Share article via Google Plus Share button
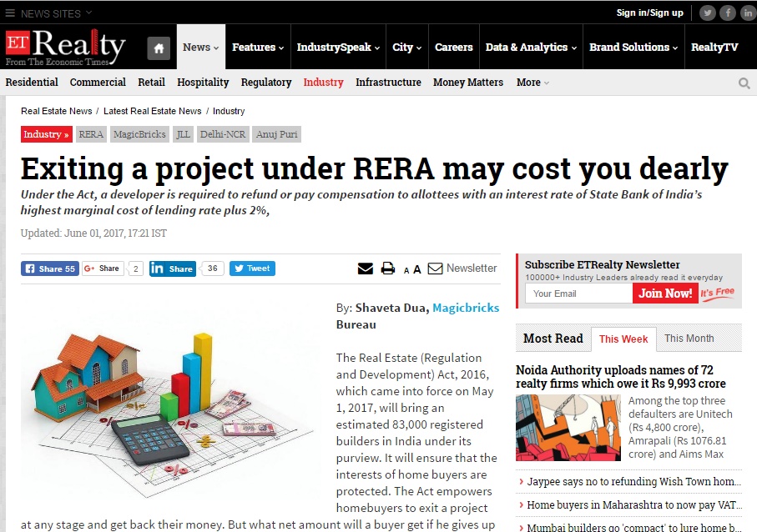Viewport: 757px width, 532px height. 103,269
